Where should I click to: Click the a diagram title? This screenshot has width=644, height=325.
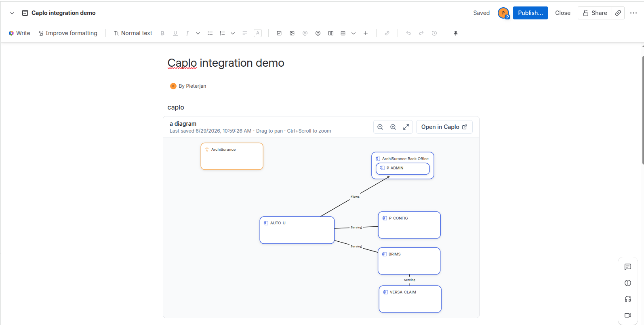tap(183, 124)
